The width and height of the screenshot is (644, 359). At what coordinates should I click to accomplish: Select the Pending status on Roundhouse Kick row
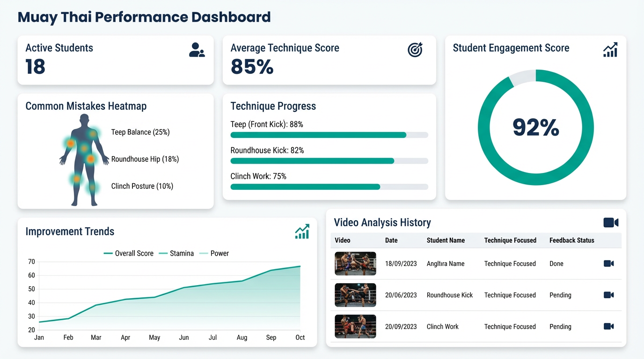pos(560,295)
